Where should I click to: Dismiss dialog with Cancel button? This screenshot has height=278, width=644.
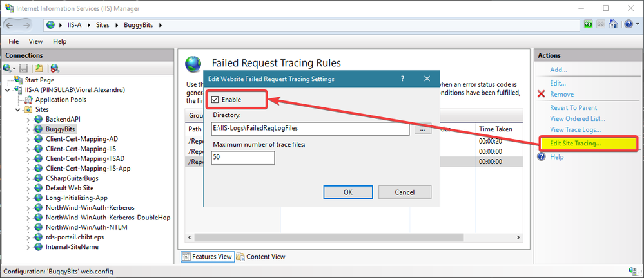tap(405, 192)
